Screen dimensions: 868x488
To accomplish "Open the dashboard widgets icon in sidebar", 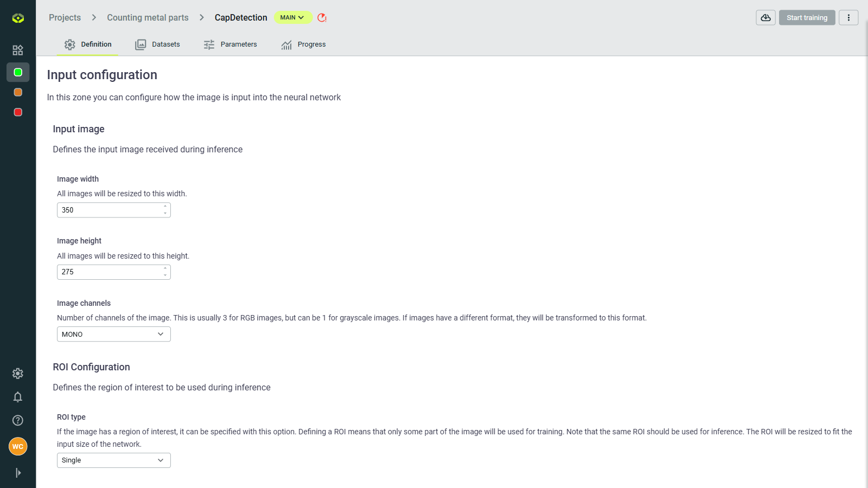I will (x=18, y=50).
